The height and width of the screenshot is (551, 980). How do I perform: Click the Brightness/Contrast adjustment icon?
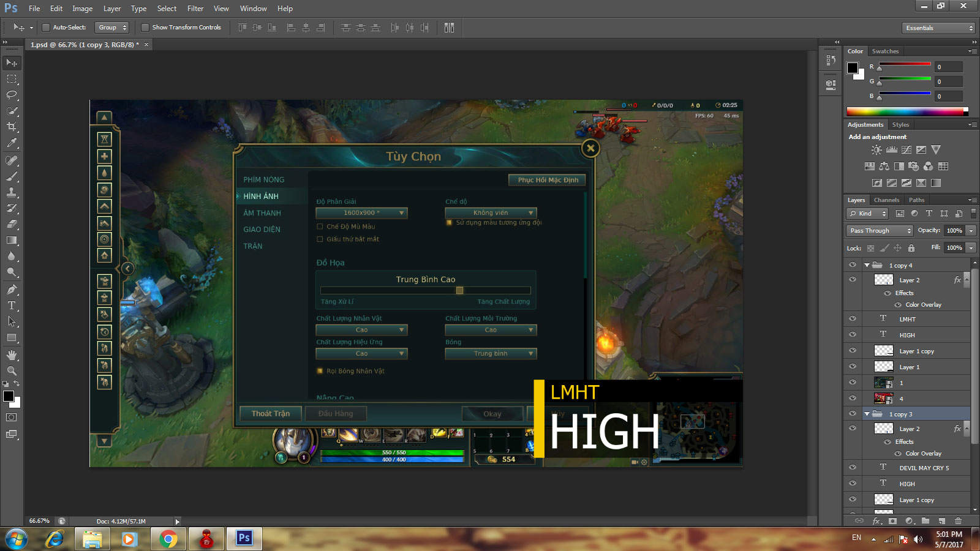point(876,150)
